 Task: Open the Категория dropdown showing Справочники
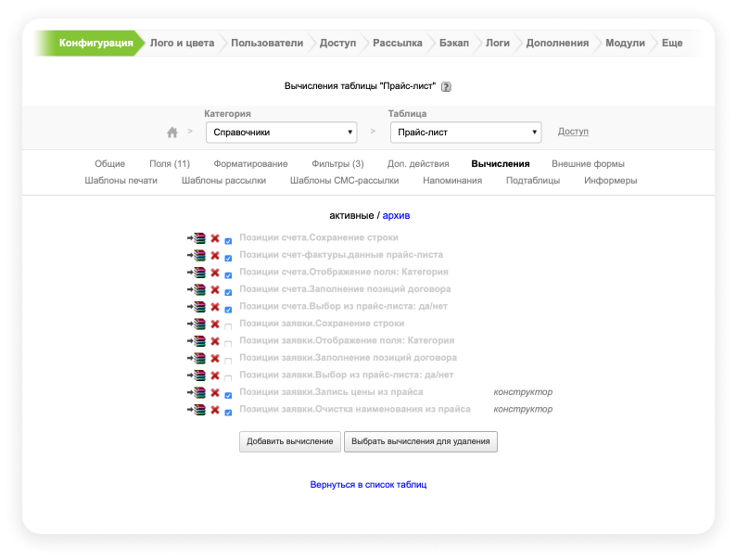[x=281, y=133]
